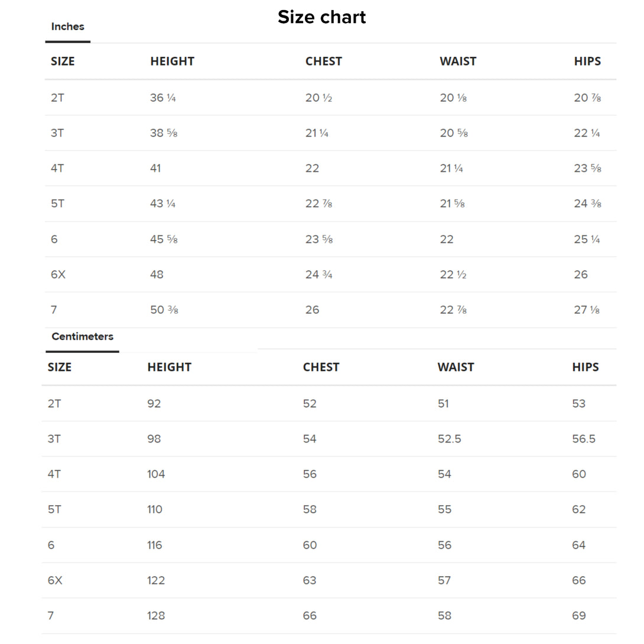
Task: Click HEIGHT column header in Inches table
Action: click(x=172, y=61)
